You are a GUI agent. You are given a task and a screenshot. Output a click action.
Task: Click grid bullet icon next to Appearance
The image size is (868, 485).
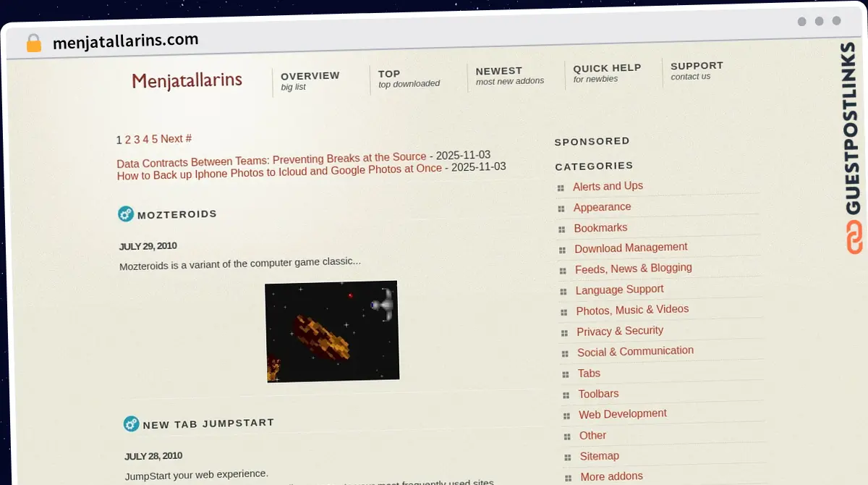click(x=561, y=209)
